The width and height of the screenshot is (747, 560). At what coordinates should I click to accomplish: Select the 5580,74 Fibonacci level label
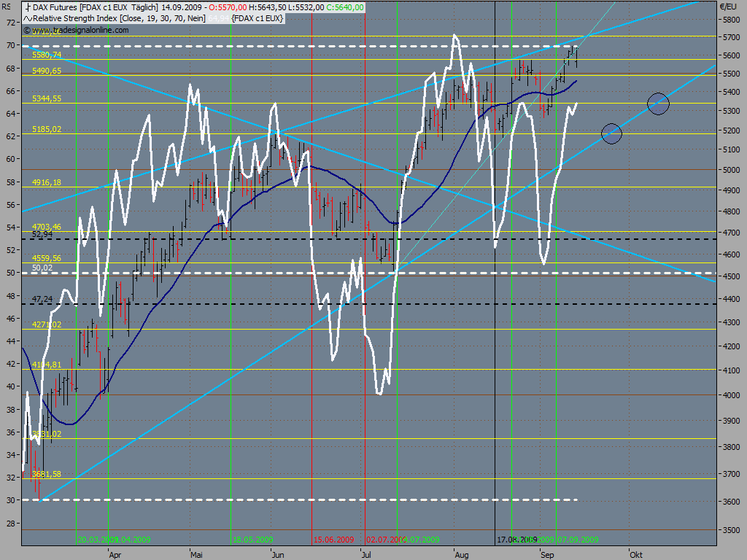pos(47,55)
